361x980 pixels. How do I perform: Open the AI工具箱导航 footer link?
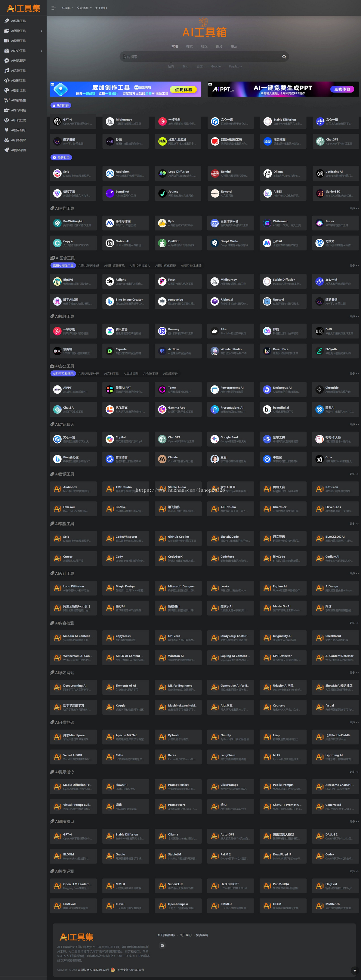point(166,935)
